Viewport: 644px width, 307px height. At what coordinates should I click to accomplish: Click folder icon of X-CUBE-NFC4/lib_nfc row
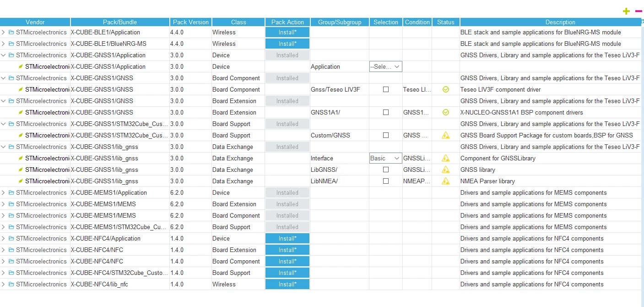pos(11,284)
